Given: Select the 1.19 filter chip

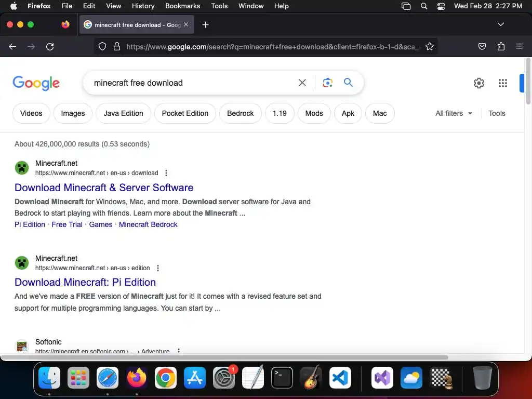Looking at the screenshot, I should pos(280,113).
